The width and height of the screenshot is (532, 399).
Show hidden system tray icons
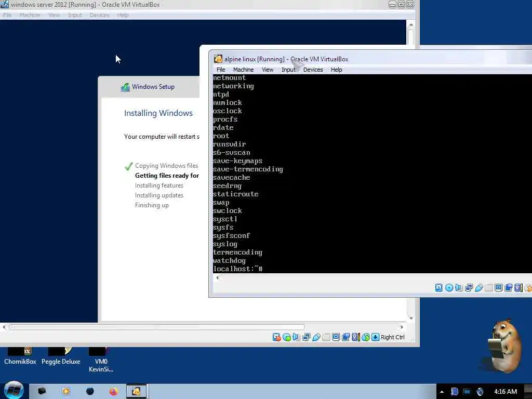(x=442, y=392)
